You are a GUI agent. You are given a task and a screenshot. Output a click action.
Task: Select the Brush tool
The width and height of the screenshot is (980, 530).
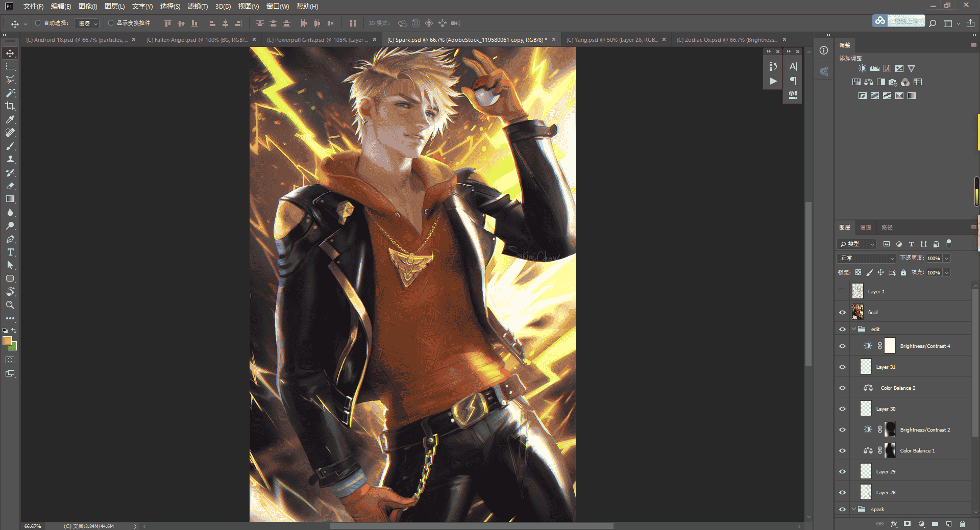(10, 146)
